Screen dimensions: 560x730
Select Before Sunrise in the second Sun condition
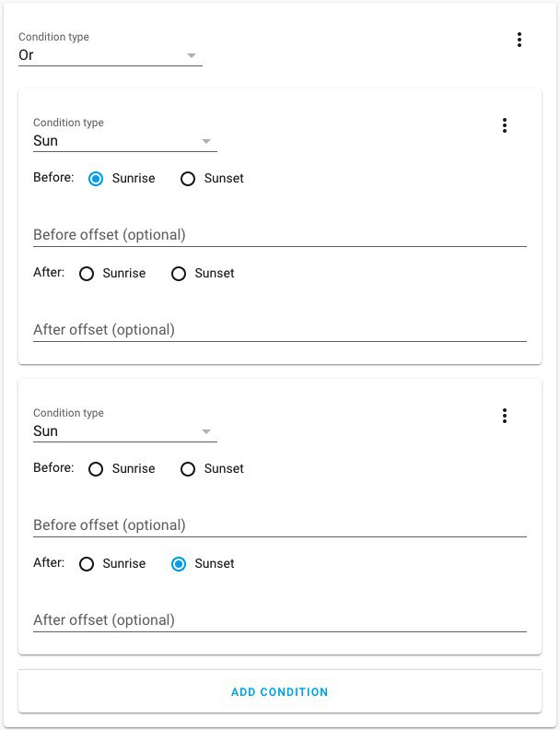[x=96, y=469]
